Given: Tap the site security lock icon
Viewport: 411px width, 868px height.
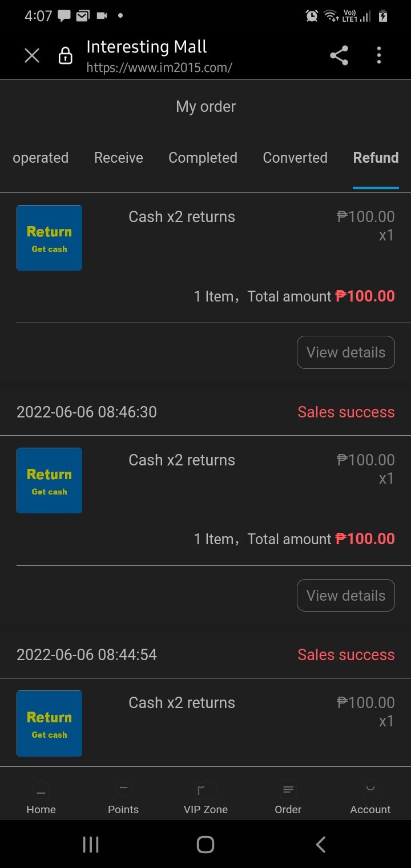Looking at the screenshot, I should tap(66, 55).
